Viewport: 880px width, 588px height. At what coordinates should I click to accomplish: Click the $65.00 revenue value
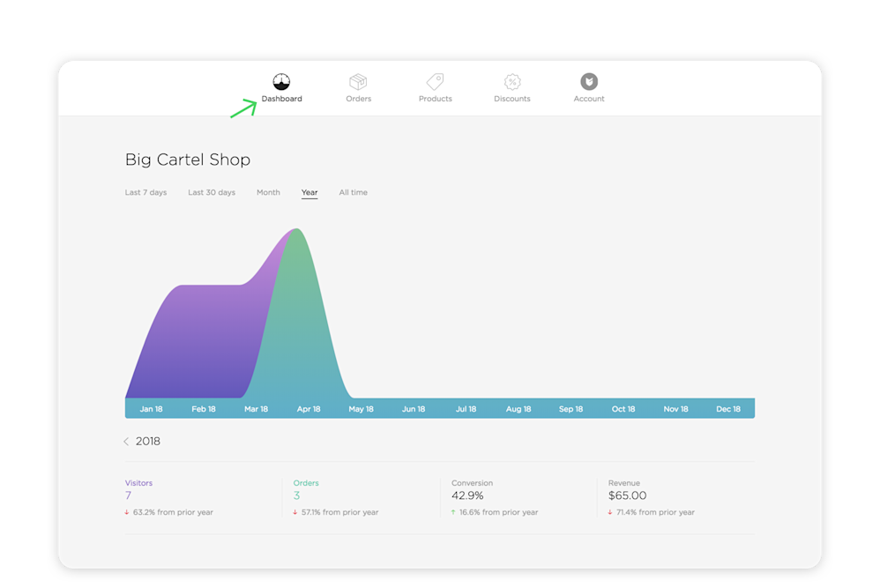(628, 495)
